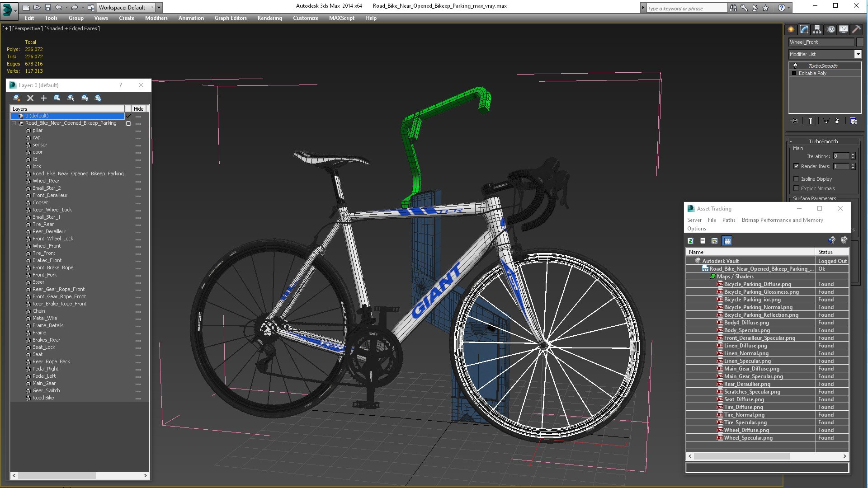Viewport: 868px width, 488px height.
Task: Click Freeze/Unfreeze All Layers icon
Action: coord(98,98)
